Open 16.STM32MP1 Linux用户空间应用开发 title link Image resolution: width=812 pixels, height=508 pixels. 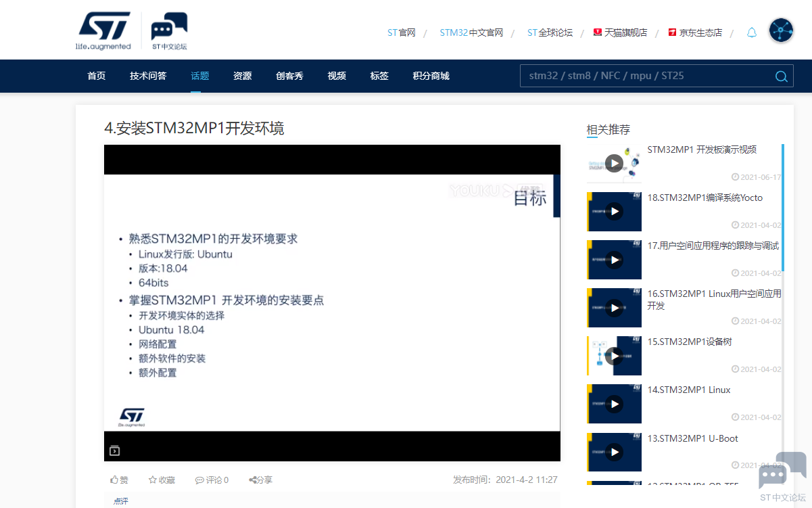pyautogui.click(x=714, y=300)
